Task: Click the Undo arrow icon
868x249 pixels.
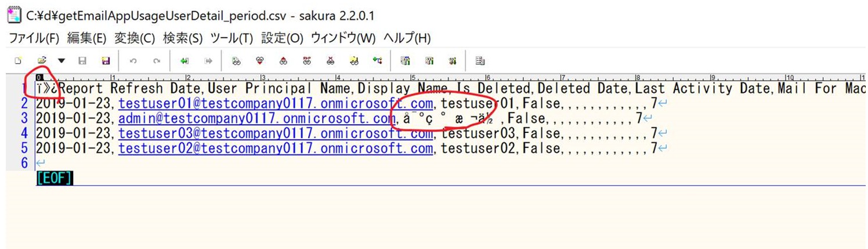Action: click(x=133, y=61)
